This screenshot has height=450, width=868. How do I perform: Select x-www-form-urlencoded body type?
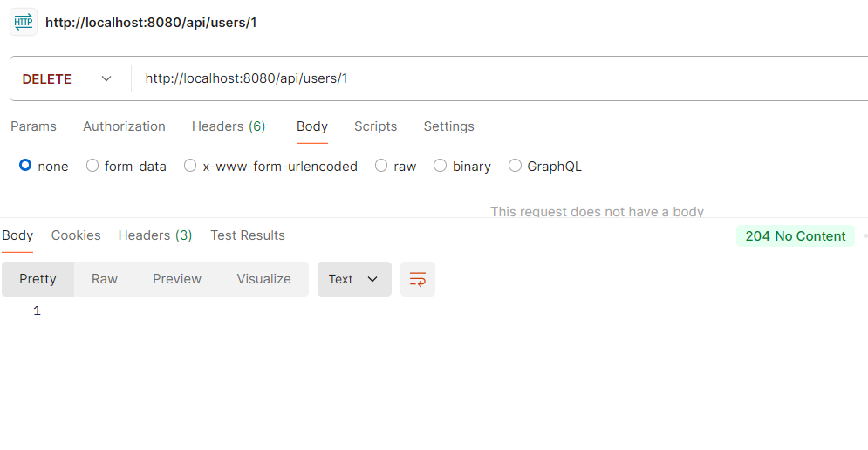point(190,166)
